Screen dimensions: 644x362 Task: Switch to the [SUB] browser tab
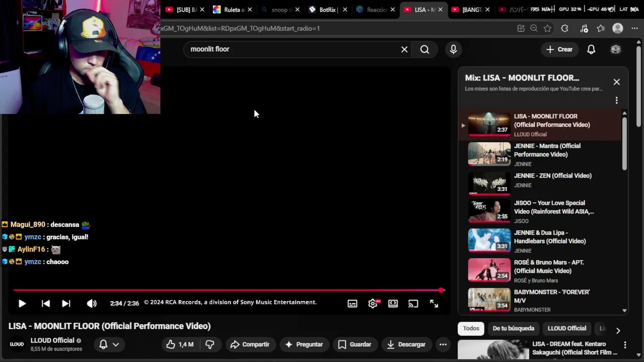(x=185, y=10)
